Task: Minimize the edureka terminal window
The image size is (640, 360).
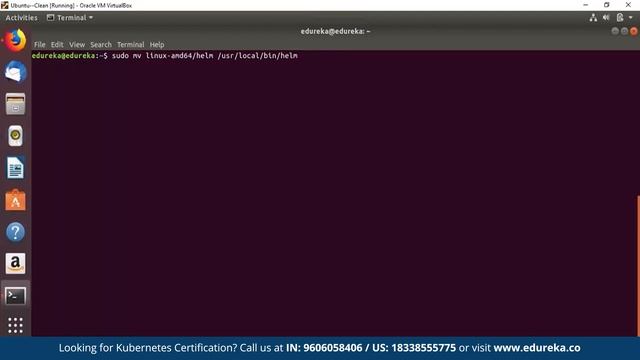Action: pos(615,31)
